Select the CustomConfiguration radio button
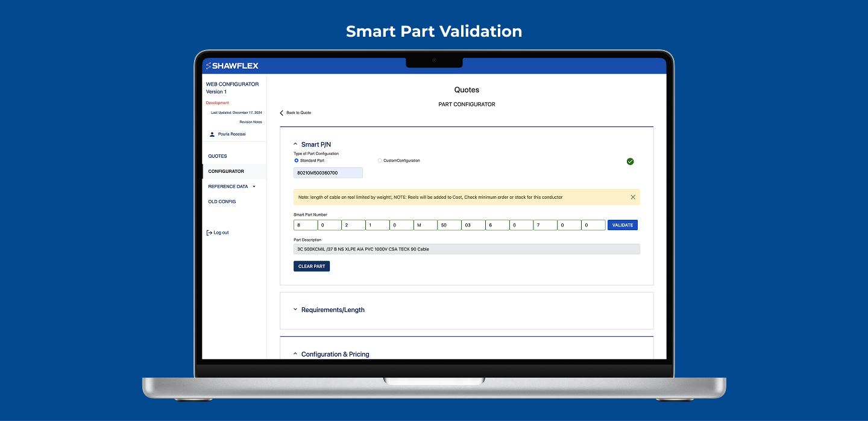Viewport: 868px width, 421px height. 380,161
